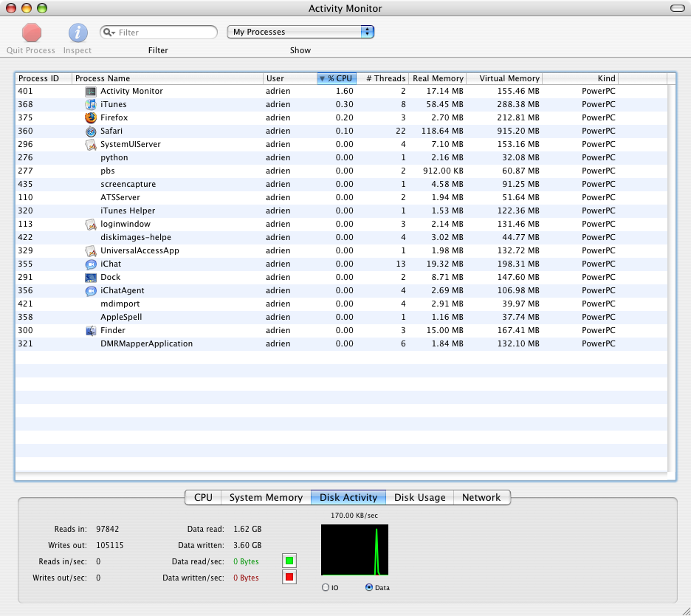Click the SystemUIServer process icon

click(91, 144)
